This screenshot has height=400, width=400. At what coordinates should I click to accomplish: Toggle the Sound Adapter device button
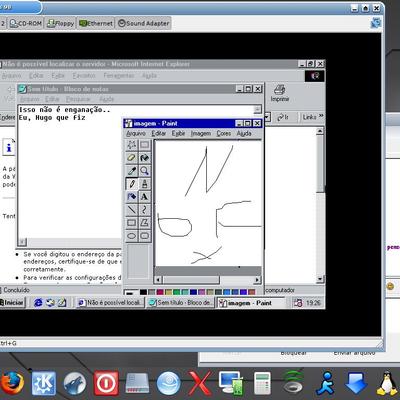pyautogui.click(x=144, y=23)
